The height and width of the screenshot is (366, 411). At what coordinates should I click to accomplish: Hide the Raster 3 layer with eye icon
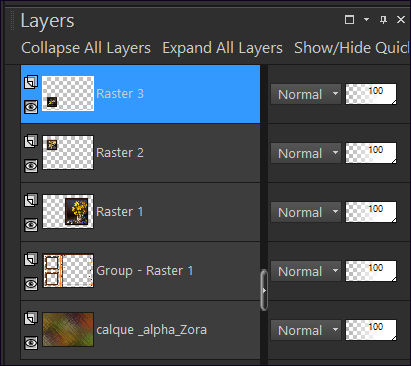coord(31,107)
